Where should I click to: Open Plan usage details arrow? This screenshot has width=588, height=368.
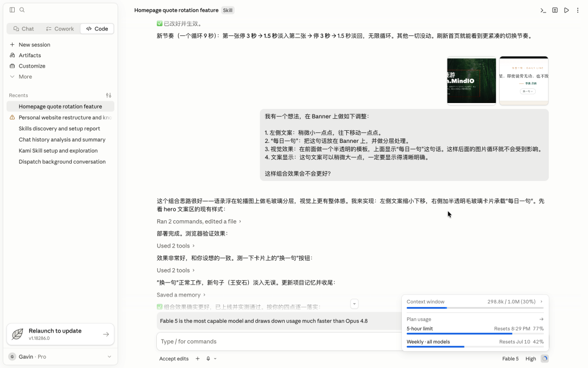point(541,319)
